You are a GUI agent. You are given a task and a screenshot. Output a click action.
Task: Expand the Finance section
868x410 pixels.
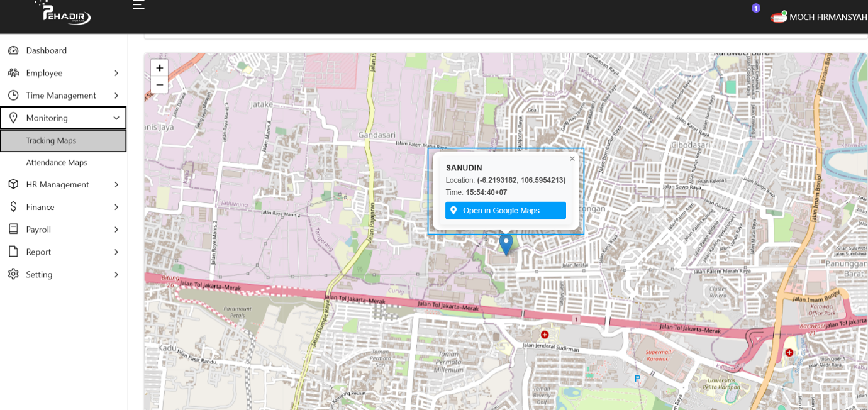point(63,207)
